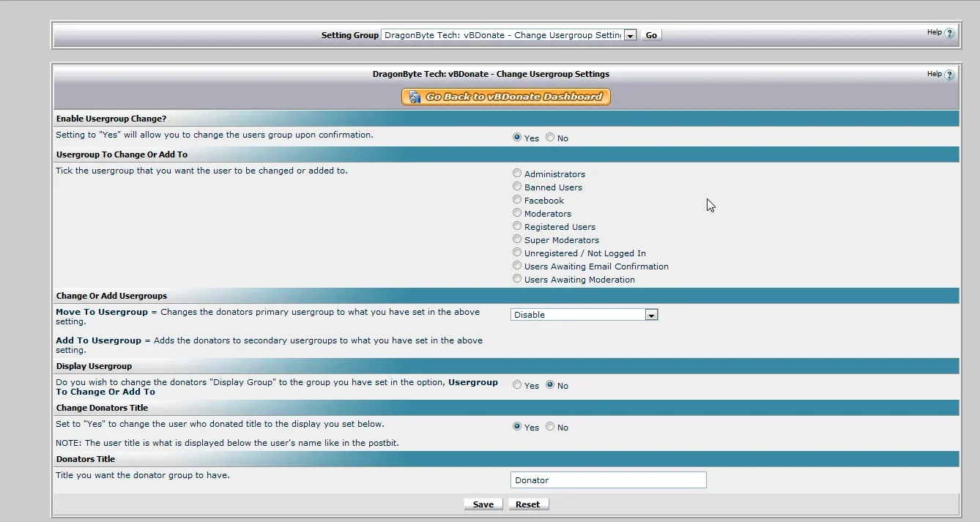Select the Facebook usergroup

(517, 200)
